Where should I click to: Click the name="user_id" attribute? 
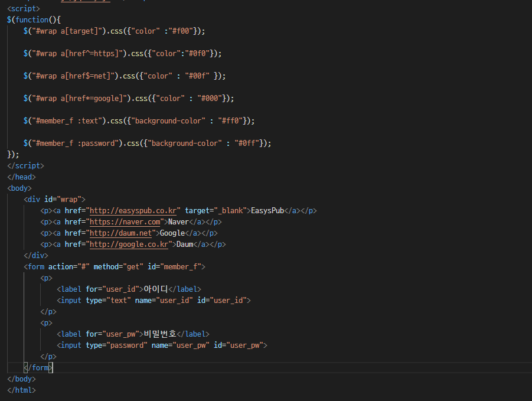pyautogui.click(x=164, y=300)
